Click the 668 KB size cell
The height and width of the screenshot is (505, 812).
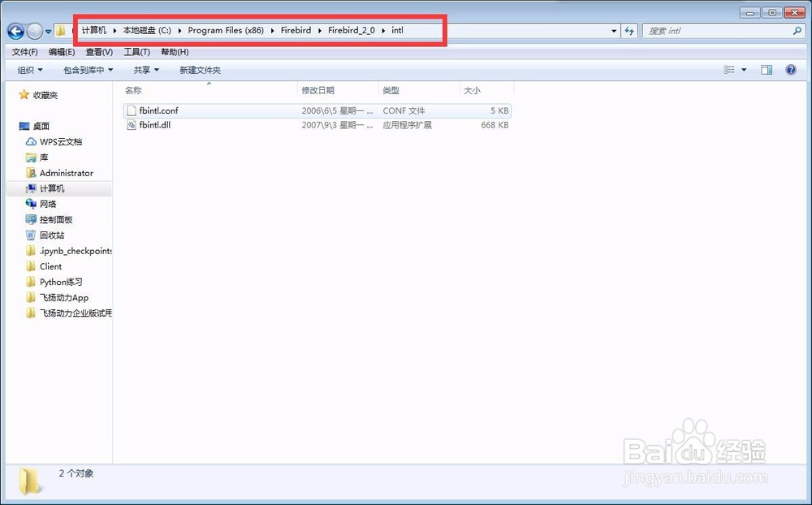(495, 125)
